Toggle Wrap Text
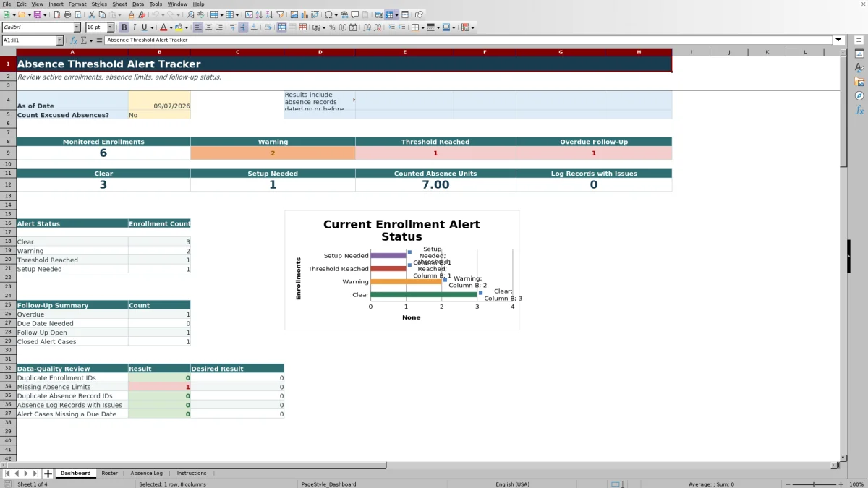 [268, 27]
